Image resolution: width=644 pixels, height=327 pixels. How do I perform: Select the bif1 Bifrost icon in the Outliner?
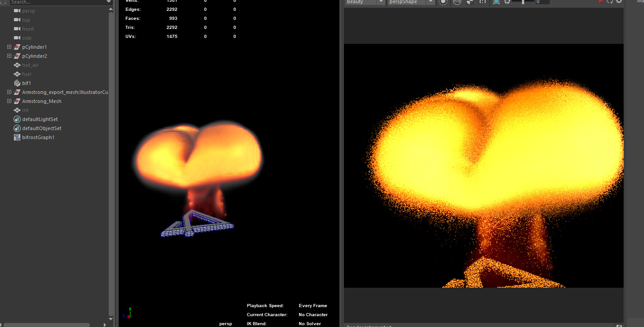click(x=17, y=83)
